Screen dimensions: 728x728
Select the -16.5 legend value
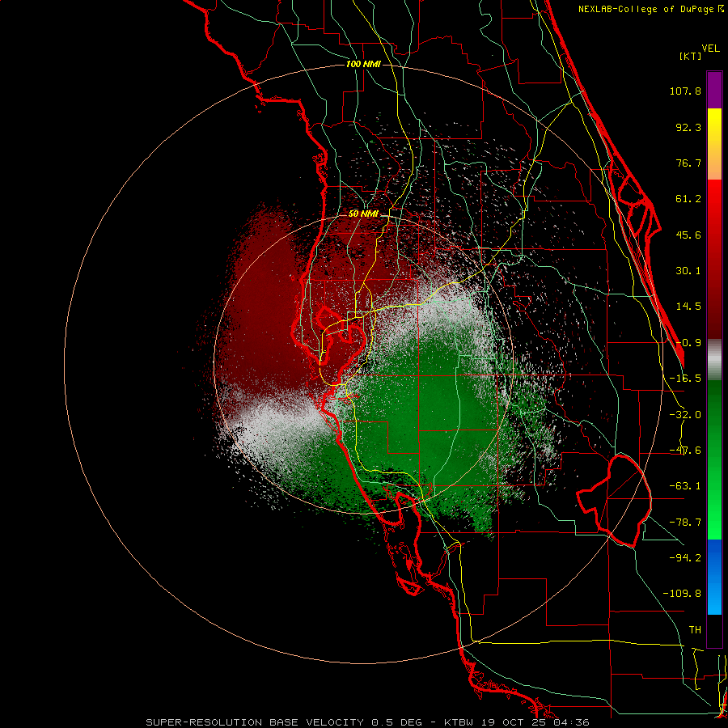(685, 379)
